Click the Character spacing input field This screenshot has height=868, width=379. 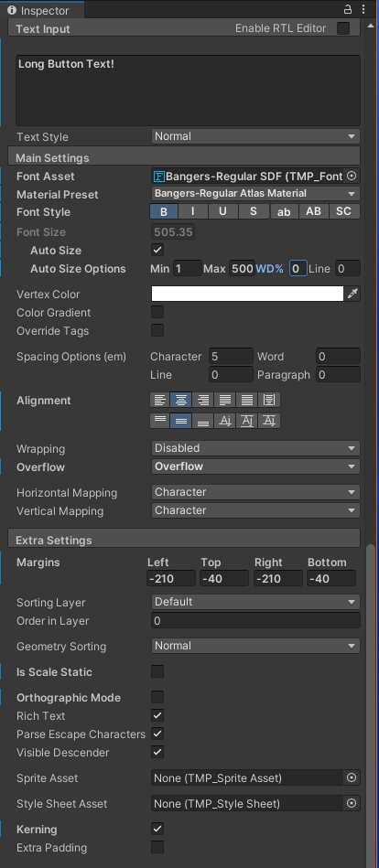point(231,357)
